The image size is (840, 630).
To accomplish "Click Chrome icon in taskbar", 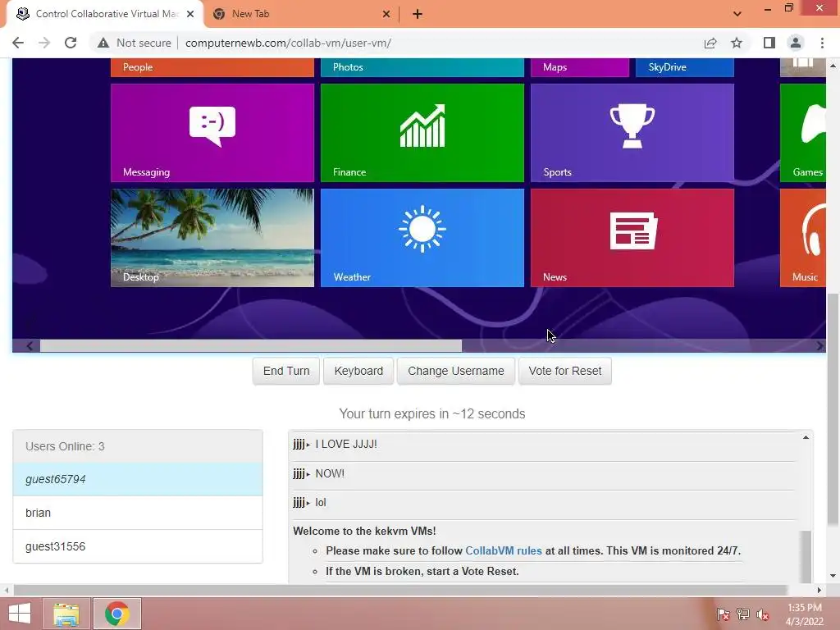I will pos(116,614).
